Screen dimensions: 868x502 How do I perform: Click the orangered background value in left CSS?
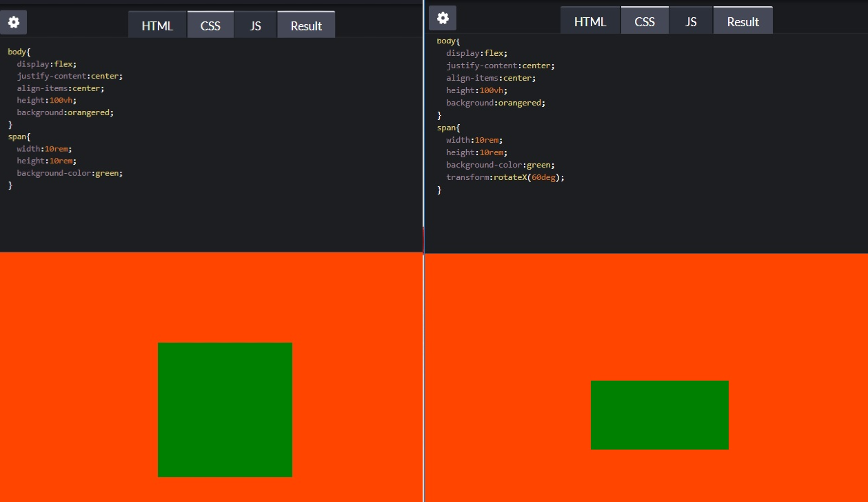point(89,112)
